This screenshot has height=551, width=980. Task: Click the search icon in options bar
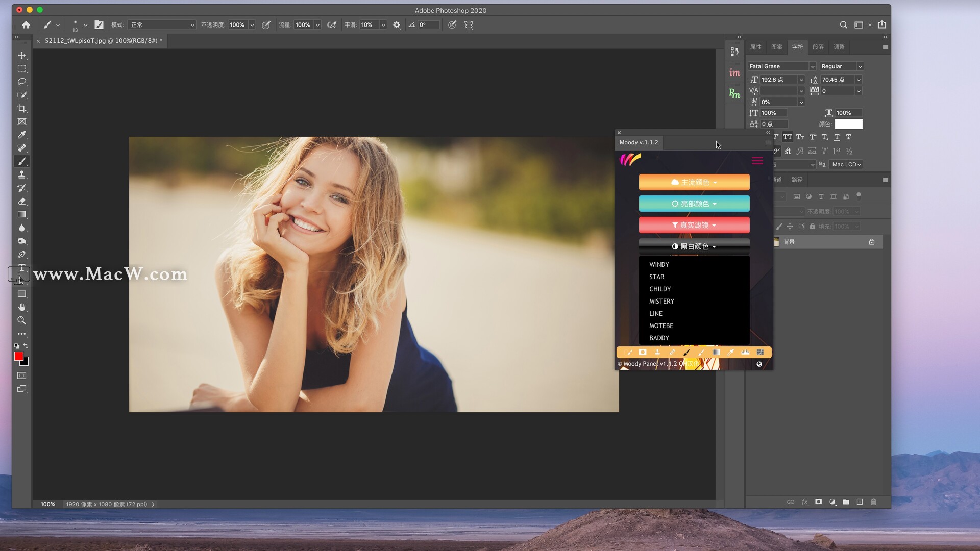843,24
